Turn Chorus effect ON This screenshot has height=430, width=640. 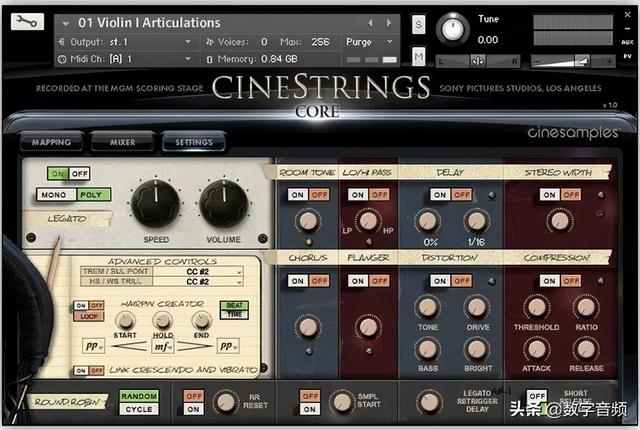pos(298,281)
